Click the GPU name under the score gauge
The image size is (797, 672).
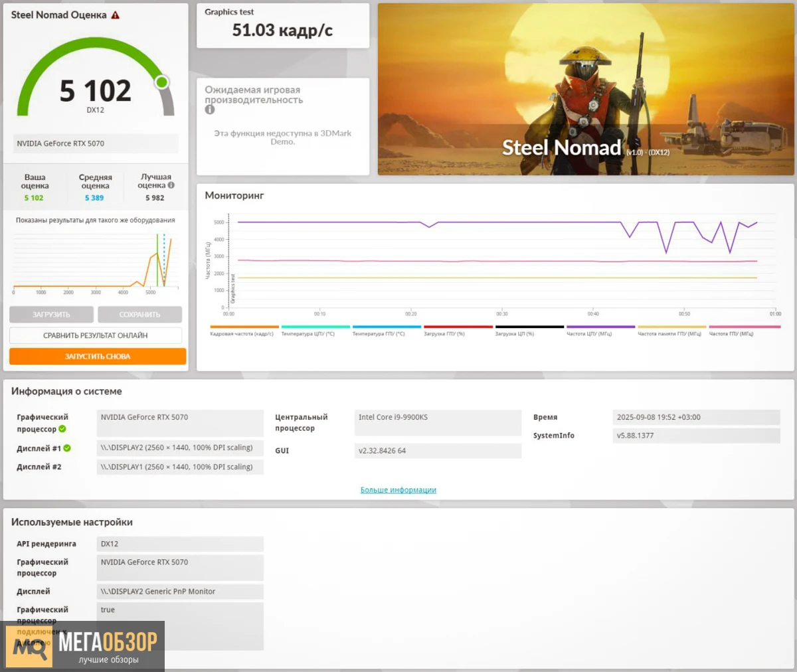(97, 143)
